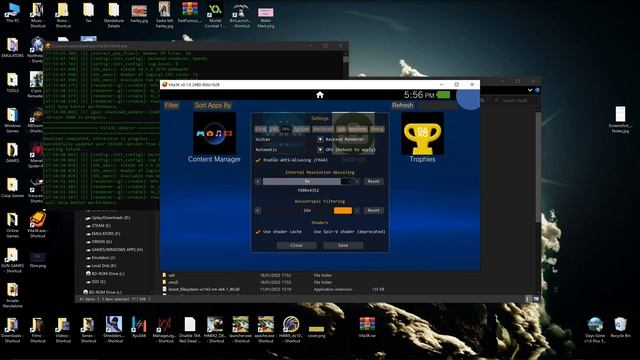Select the Days Gone desktop shortcut
This screenshot has height=360, width=640.
coord(595,329)
